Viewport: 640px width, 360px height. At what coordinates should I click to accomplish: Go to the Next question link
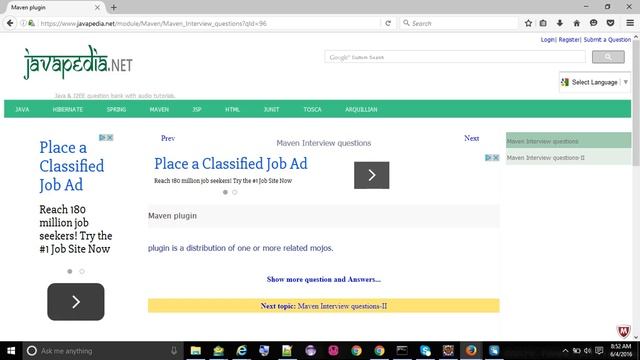tap(471, 138)
